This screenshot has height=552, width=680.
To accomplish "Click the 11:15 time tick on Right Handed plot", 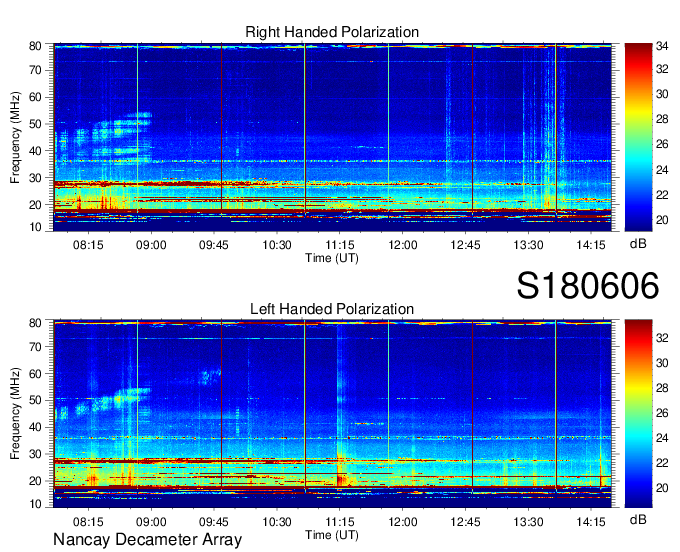I will tap(340, 245).
